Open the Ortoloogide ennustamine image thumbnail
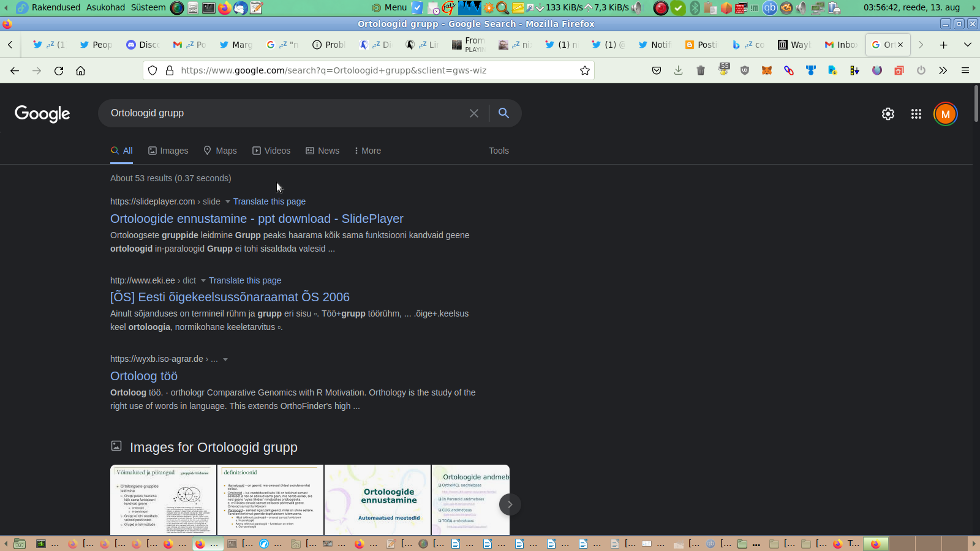 coord(377,500)
